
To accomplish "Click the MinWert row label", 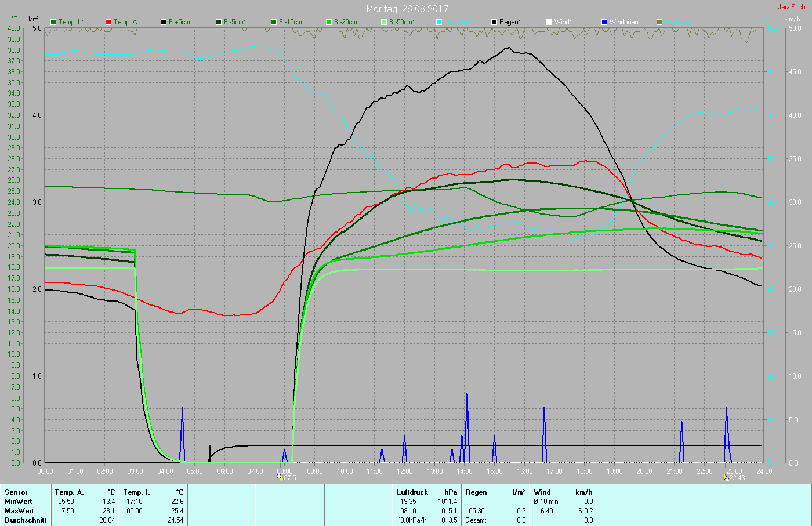I will 19,502.
